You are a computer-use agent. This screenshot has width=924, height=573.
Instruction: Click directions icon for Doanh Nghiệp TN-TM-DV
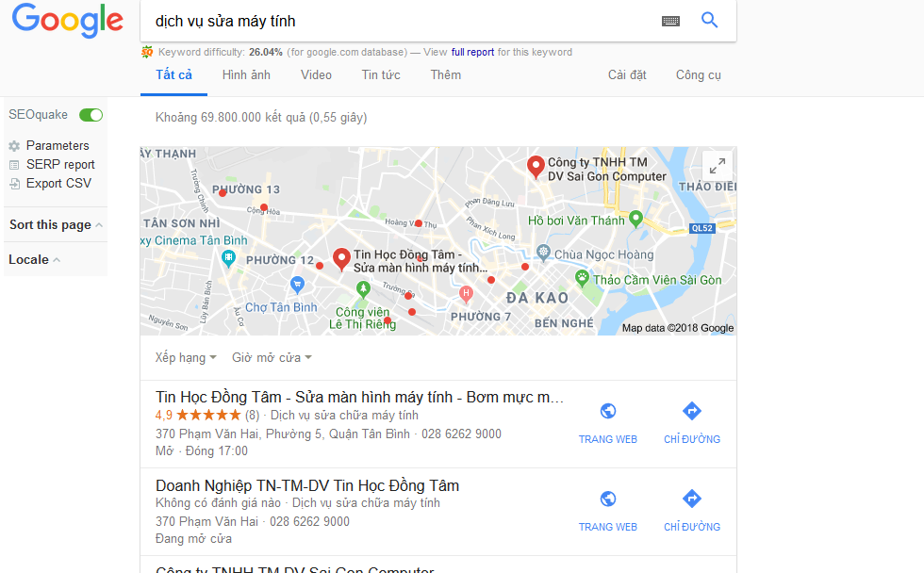tap(692, 499)
